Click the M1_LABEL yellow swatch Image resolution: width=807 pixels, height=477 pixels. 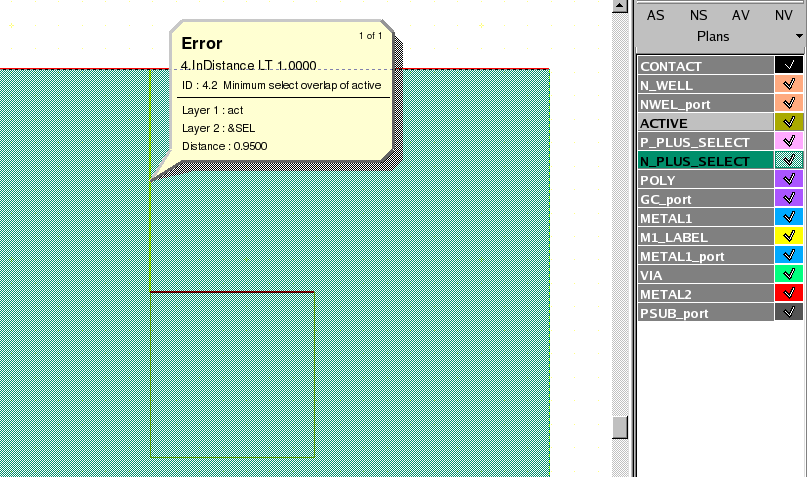pyautogui.click(x=788, y=237)
